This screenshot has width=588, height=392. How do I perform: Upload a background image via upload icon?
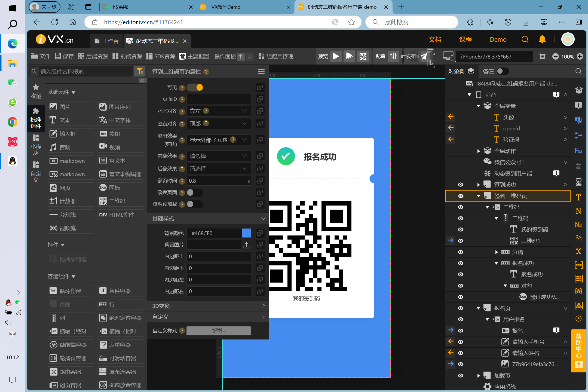(x=246, y=245)
